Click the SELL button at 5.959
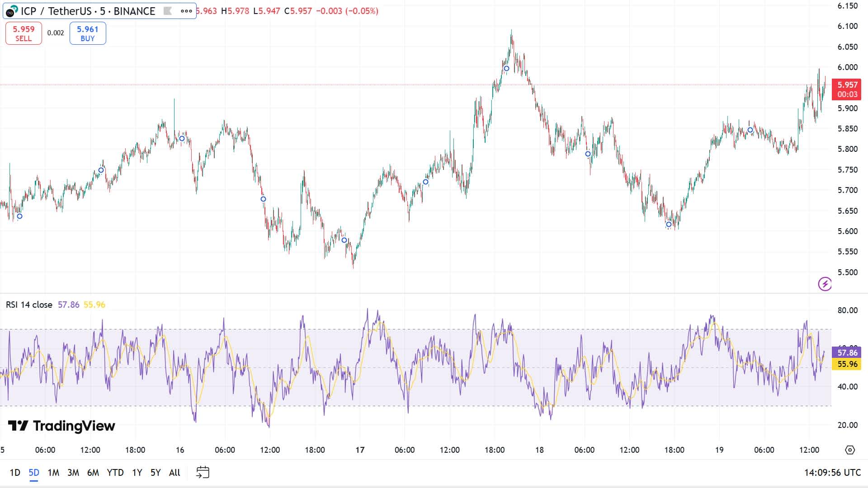Viewport: 868px width, 488px height. (23, 33)
